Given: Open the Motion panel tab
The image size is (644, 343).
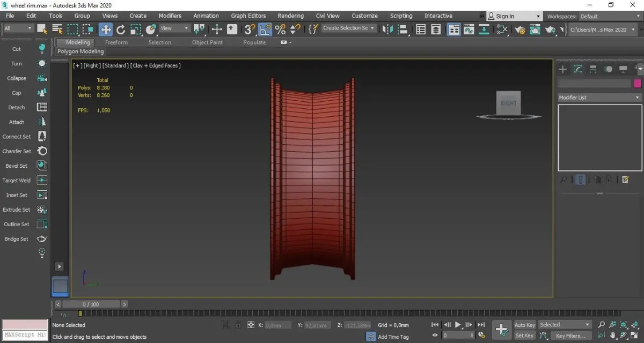Looking at the screenshot, I should pos(608,69).
